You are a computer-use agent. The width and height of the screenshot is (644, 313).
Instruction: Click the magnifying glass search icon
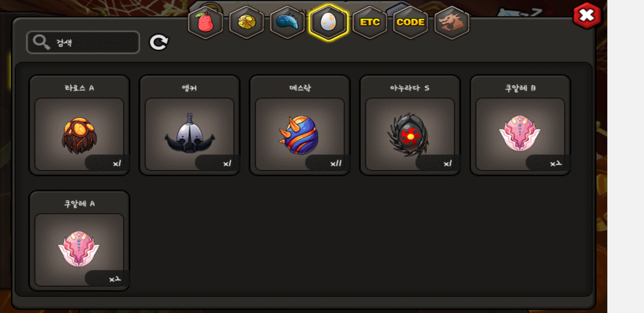(x=41, y=42)
